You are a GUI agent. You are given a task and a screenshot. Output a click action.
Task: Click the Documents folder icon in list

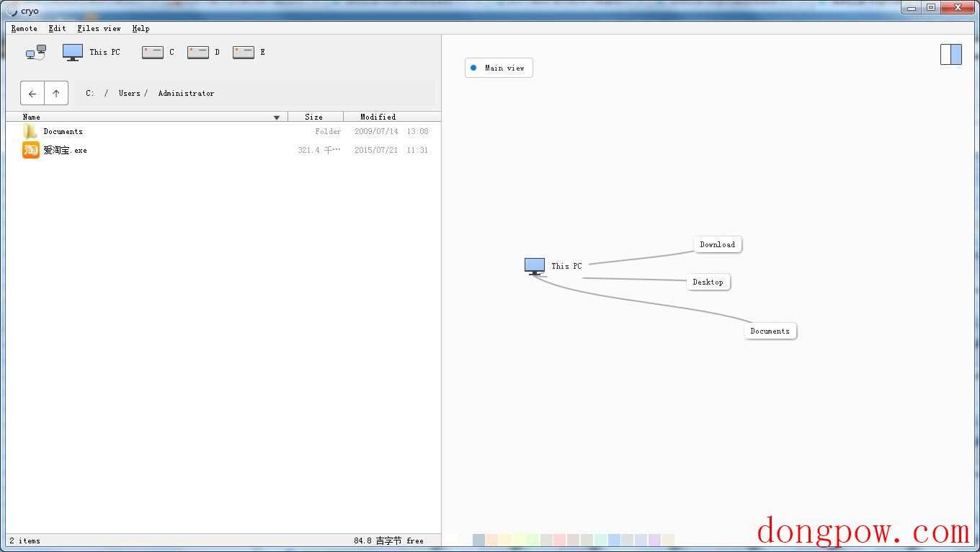coord(30,131)
